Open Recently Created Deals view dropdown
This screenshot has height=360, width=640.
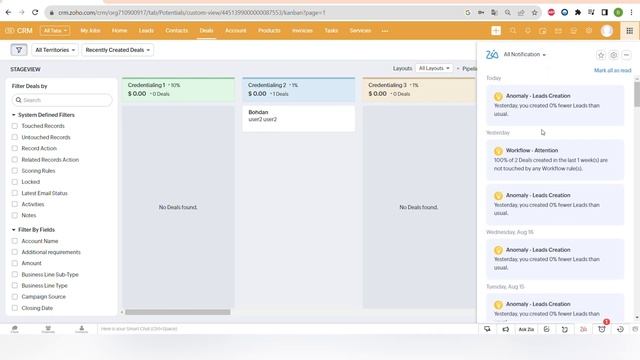[118, 50]
